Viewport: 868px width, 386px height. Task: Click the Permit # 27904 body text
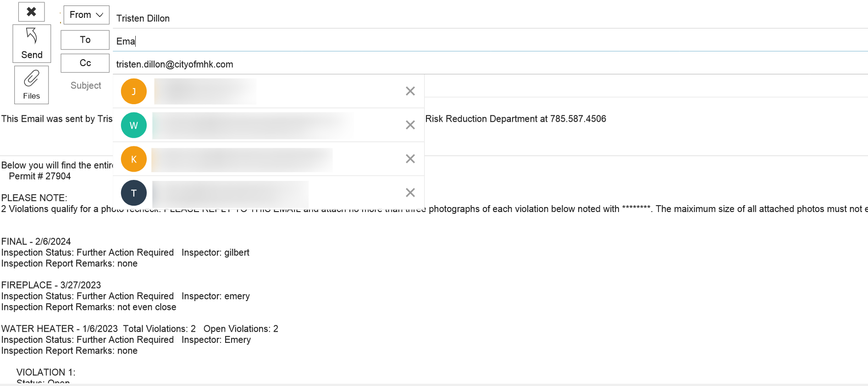(x=40, y=176)
